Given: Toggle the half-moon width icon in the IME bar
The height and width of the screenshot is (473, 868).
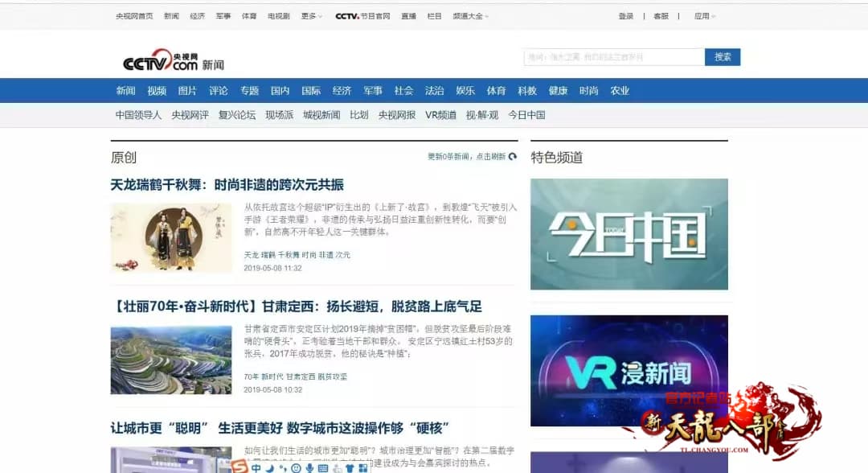Looking at the screenshot, I should click(269, 468).
